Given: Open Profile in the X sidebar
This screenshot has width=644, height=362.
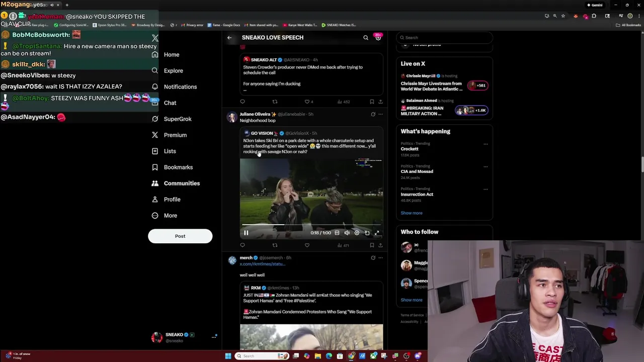Looking at the screenshot, I should 166,199.
